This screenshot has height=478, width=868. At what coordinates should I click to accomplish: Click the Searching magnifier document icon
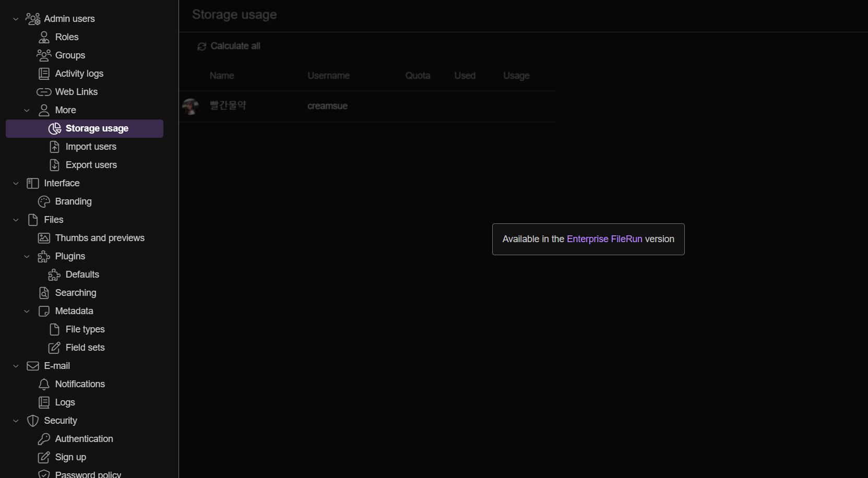coord(44,293)
